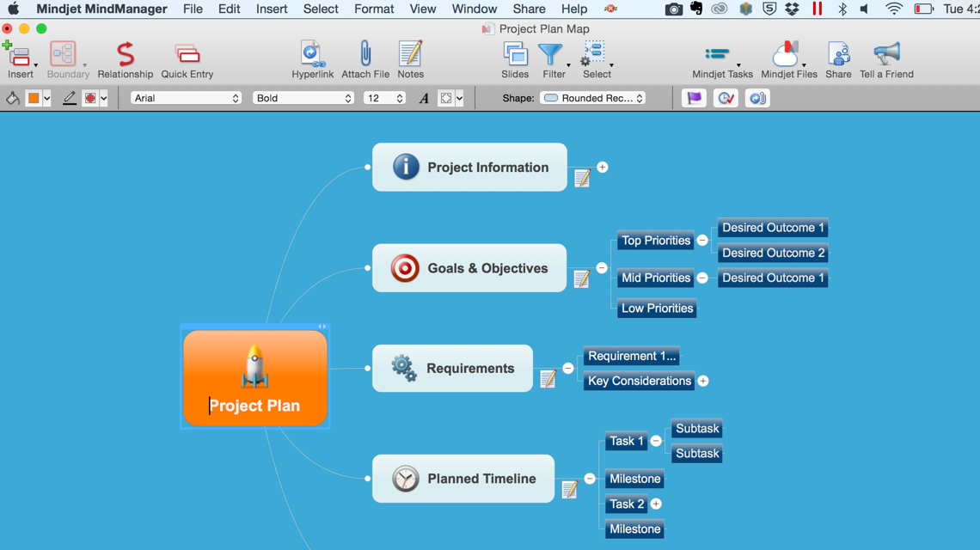Image resolution: width=980 pixels, height=550 pixels.
Task: Open the Insert menu
Action: click(x=272, y=9)
